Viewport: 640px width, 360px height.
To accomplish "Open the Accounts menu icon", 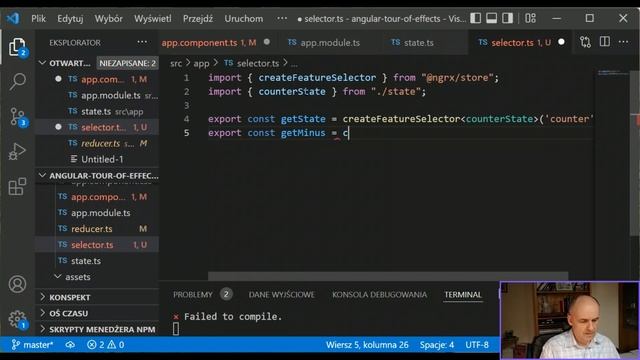I will click(17, 284).
